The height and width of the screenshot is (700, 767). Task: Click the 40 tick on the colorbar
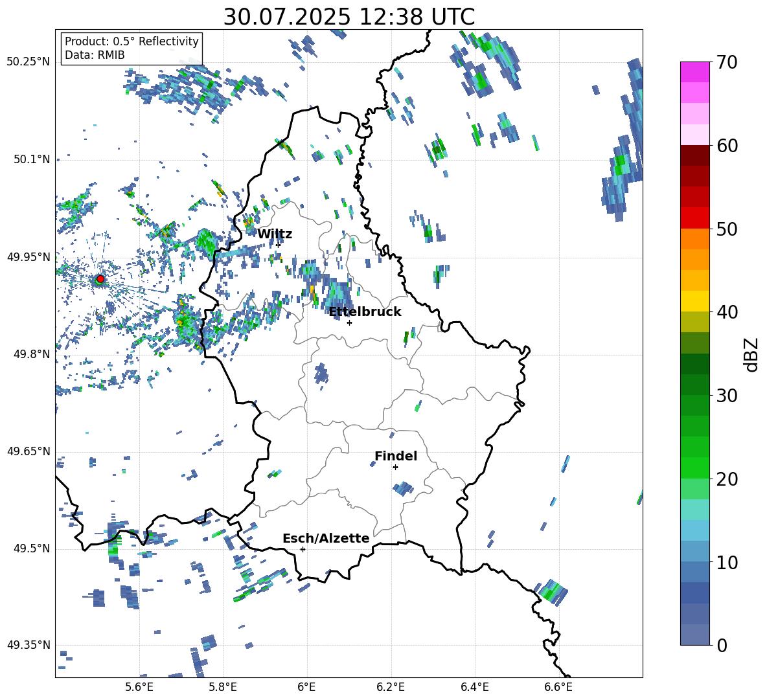tap(727, 312)
